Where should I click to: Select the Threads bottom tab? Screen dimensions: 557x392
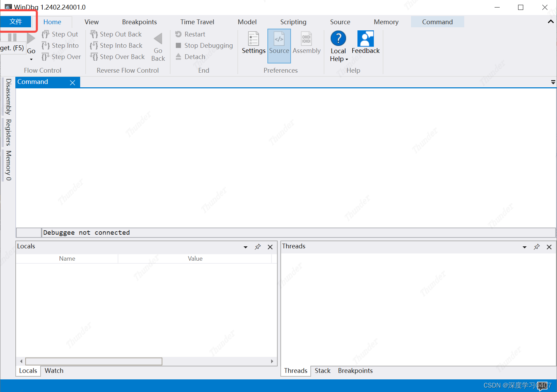pyautogui.click(x=296, y=371)
